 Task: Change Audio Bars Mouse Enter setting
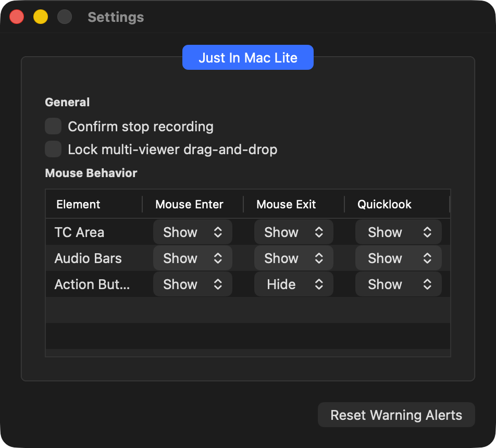193,258
